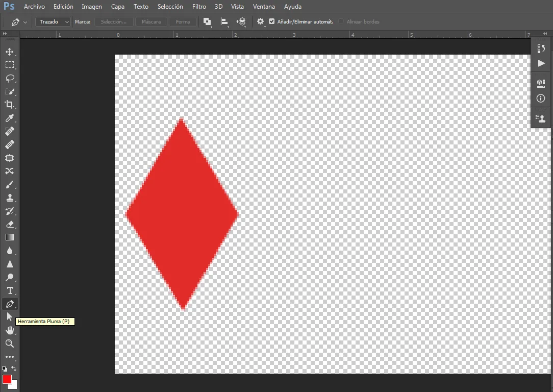The width and height of the screenshot is (553, 392).
Task: Select the Path Selection arrow tool
Action: tap(10, 317)
